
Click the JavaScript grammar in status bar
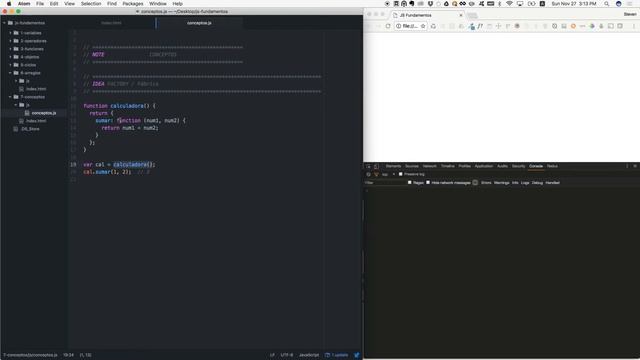tap(309, 355)
